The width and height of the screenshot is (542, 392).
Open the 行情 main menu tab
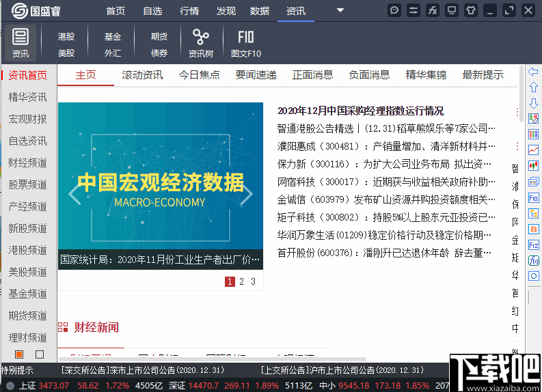[189, 11]
